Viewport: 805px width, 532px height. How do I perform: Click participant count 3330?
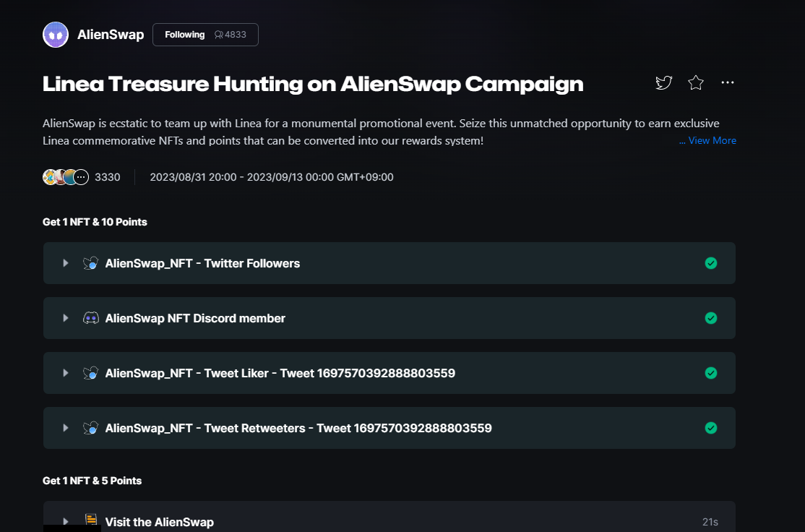107,177
